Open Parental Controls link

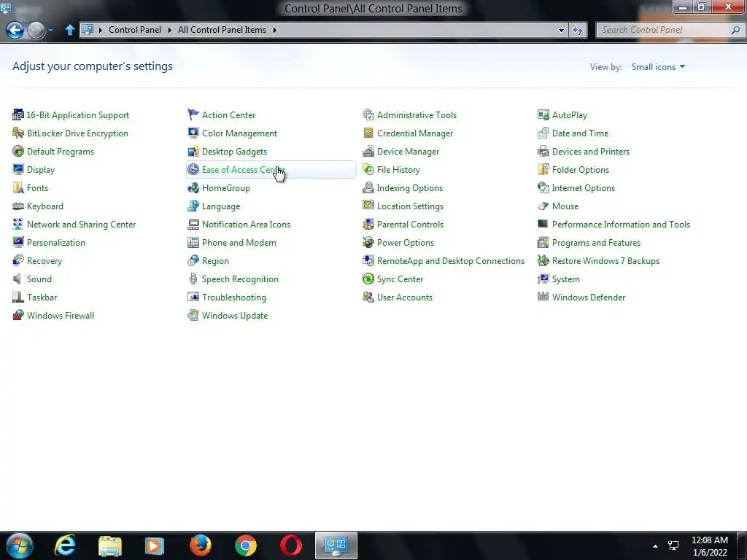click(410, 225)
